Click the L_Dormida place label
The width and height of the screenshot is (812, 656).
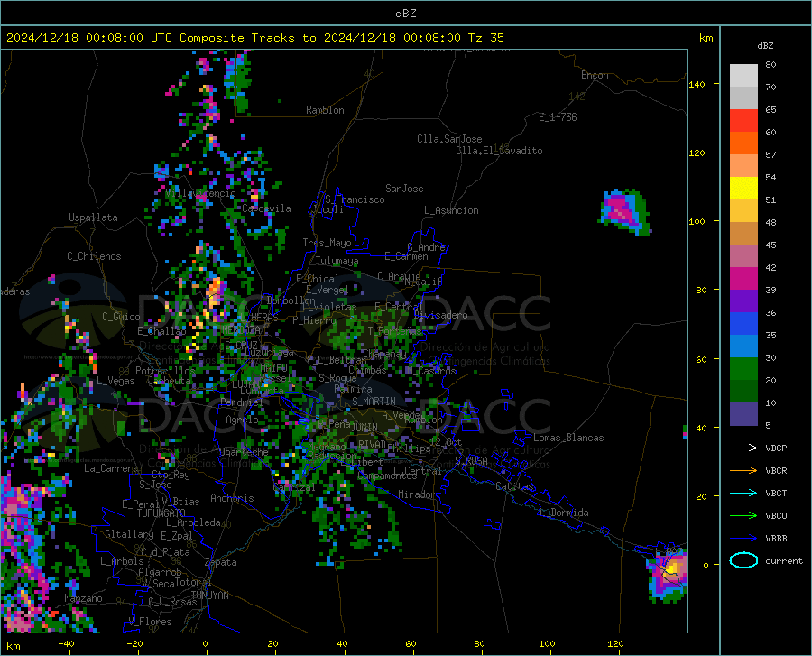pyautogui.click(x=563, y=513)
